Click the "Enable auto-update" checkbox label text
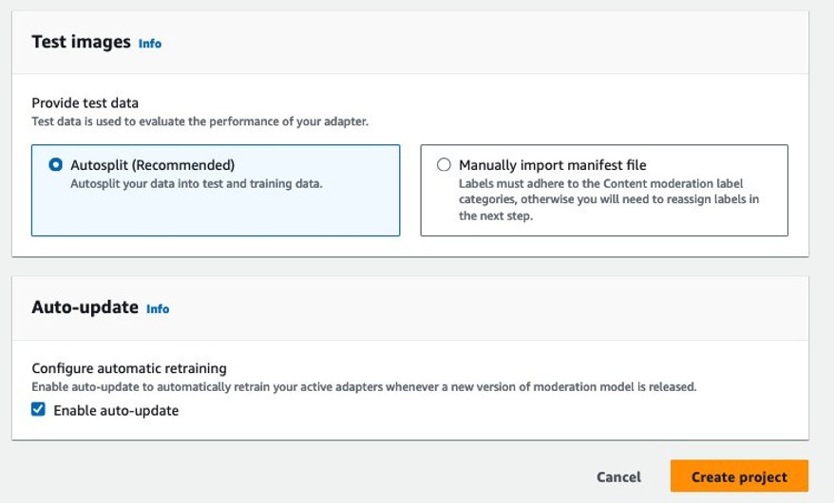Screen dimensions: 835x504 click(116, 411)
